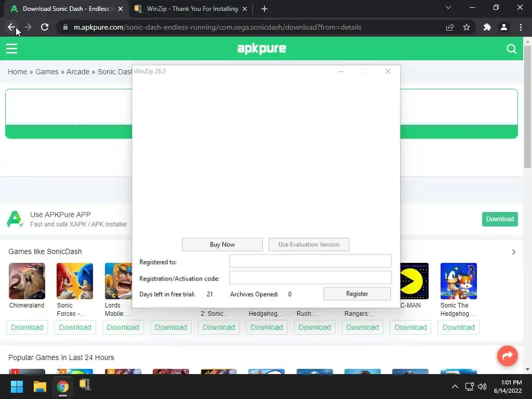
Task: Focus the Registration/Activation code field
Action: tap(310, 278)
